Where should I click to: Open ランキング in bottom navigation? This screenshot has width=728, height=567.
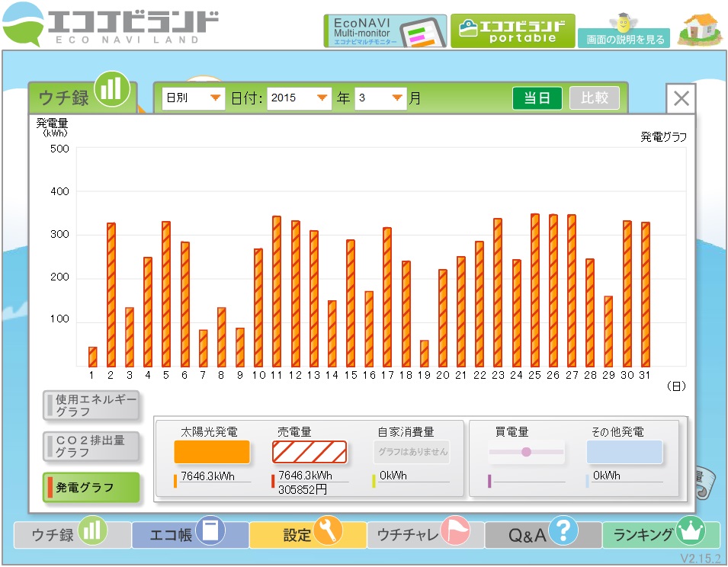pos(661,535)
